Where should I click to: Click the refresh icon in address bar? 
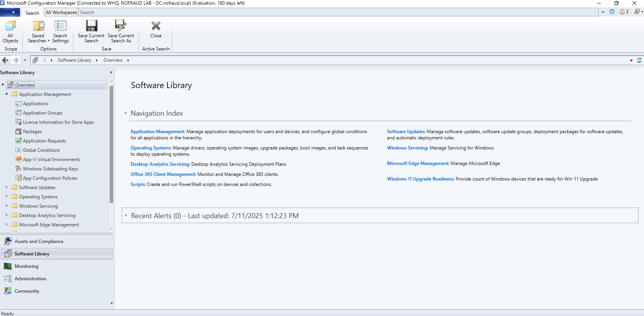tap(639, 60)
